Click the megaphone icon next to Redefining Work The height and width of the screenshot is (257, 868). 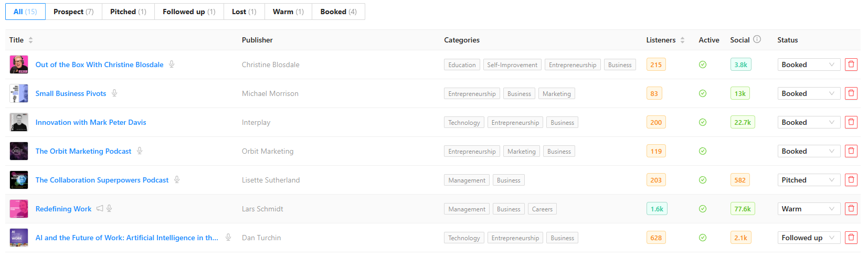pos(100,209)
